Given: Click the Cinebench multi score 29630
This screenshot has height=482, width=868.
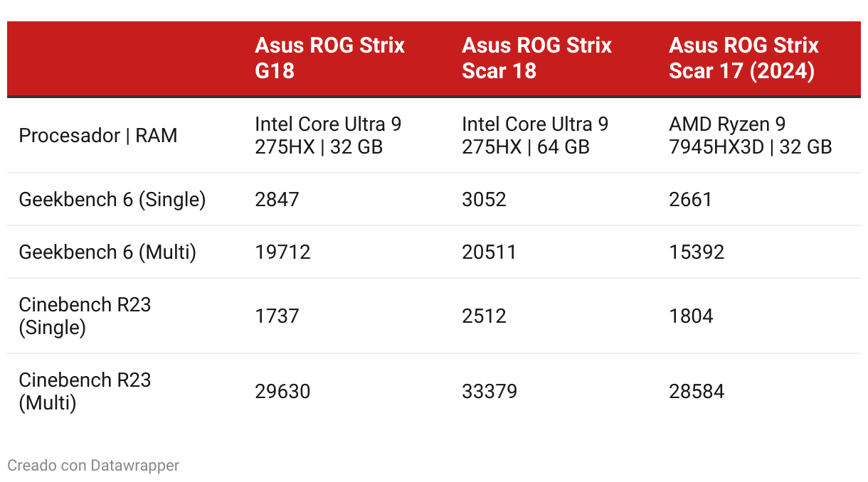Looking at the screenshot, I should tap(282, 392).
